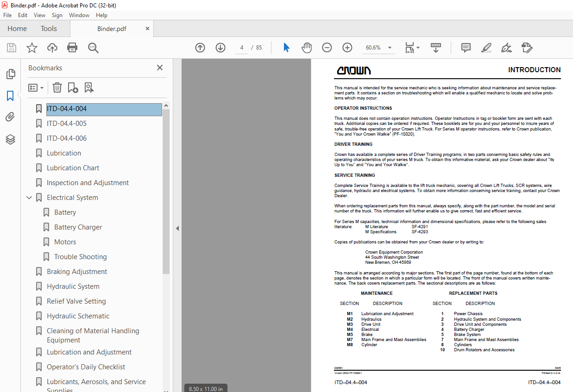Viewport: 573px width, 392px height.
Task: Click the read mode keyboard icon
Action: click(436, 48)
